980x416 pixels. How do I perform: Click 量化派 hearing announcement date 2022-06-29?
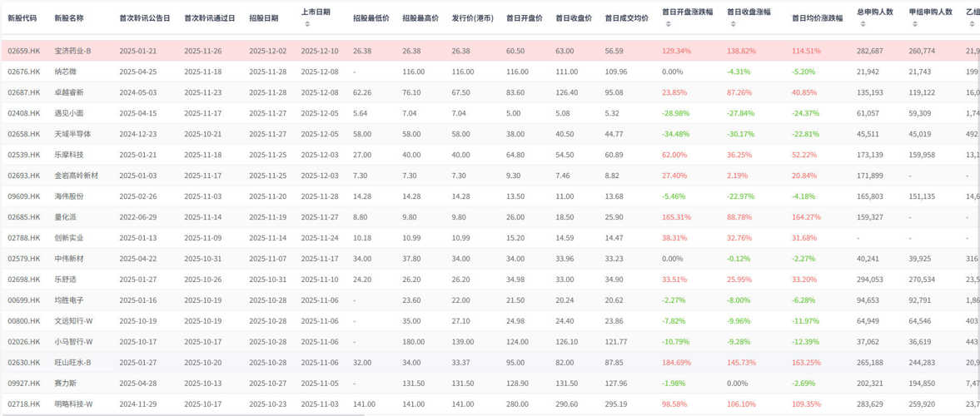click(138, 217)
